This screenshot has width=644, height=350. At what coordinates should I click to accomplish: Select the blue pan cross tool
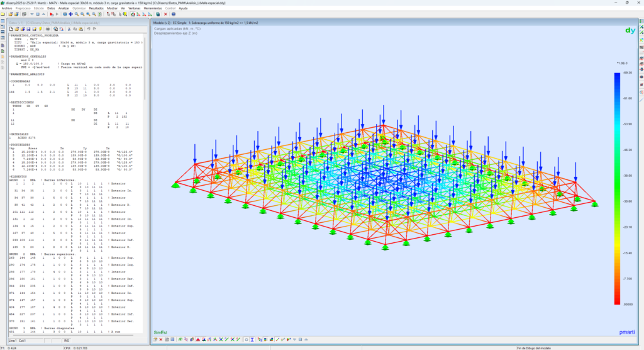coord(70,14)
